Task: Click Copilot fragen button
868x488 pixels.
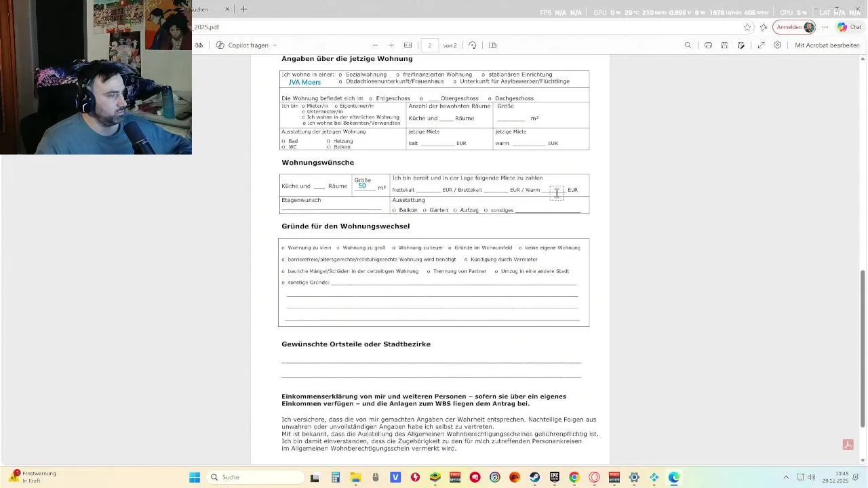Action: point(242,45)
